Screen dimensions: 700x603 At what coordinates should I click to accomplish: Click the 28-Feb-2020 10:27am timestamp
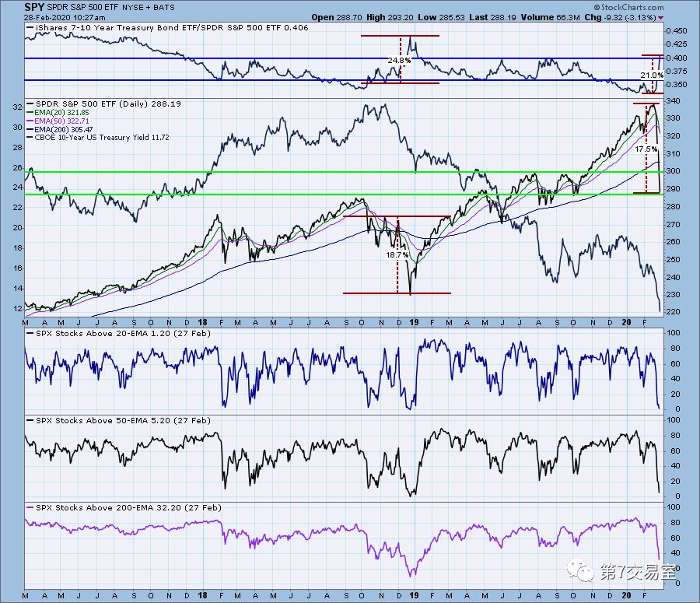[x=65, y=18]
